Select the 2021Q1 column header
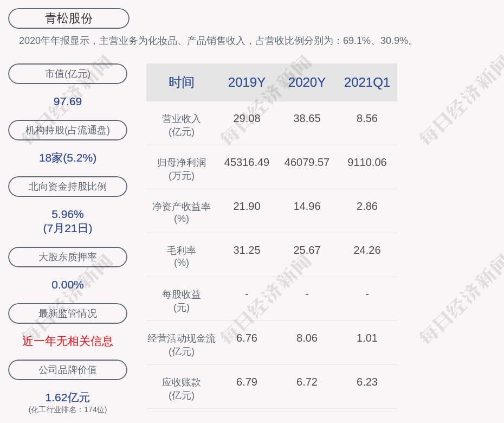Screen dimensions: 504x423 [367, 82]
